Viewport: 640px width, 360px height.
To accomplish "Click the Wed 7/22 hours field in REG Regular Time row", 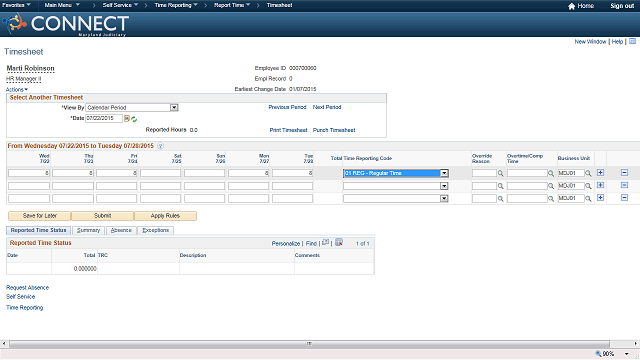I will [x=29, y=173].
